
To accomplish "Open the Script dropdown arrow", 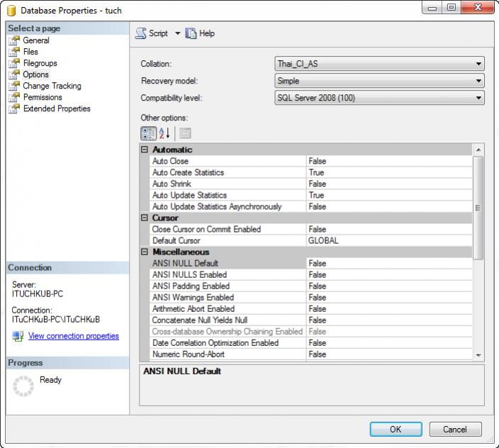I will pyautogui.click(x=177, y=33).
